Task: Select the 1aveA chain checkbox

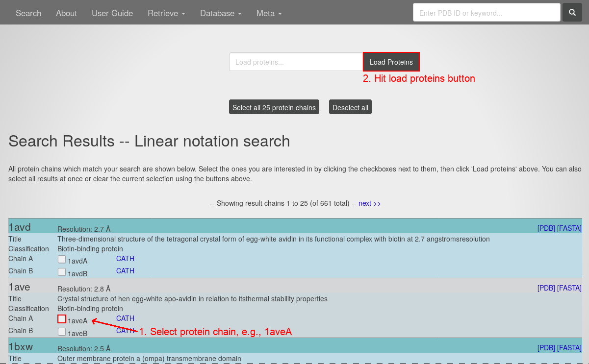Action: tap(62, 319)
